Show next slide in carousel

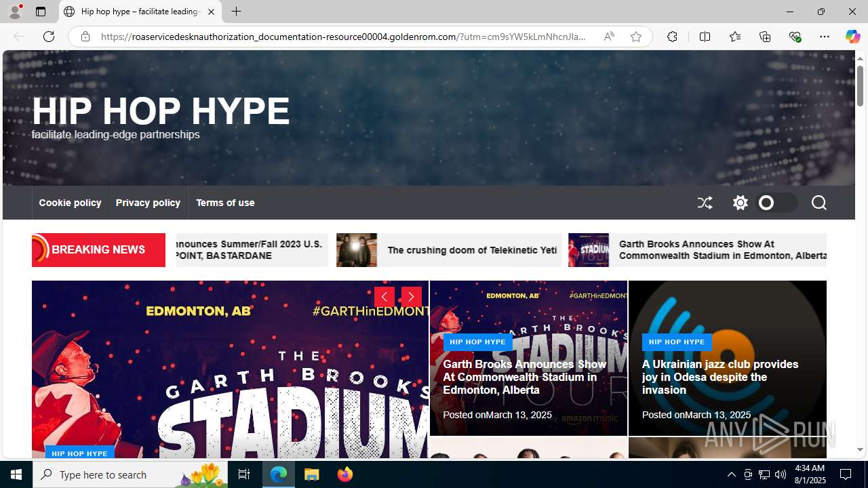(411, 297)
